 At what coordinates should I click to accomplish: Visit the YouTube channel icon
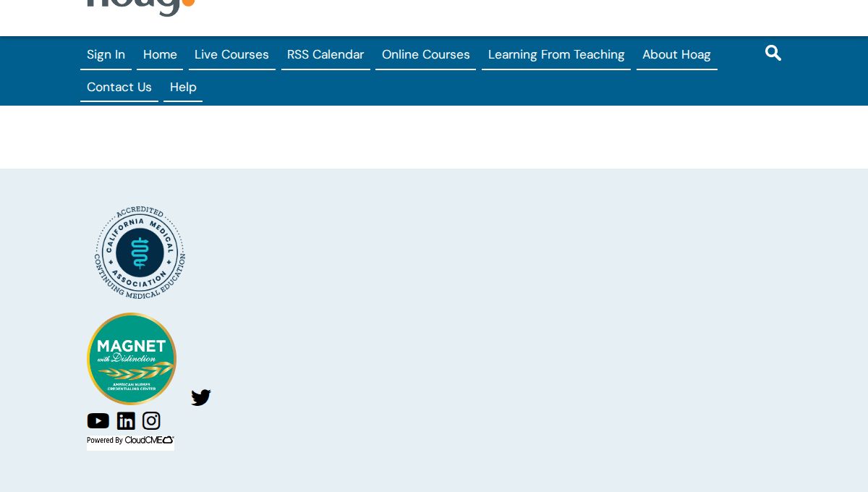pyautogui.click(x=98, y=421)
